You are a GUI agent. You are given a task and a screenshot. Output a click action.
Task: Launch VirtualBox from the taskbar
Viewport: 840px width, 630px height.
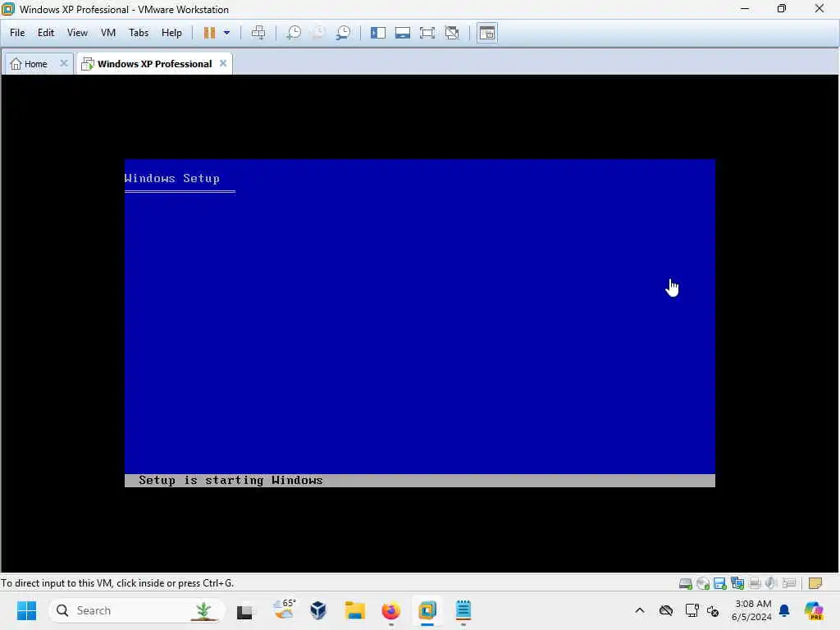click(x=318, y=610)
